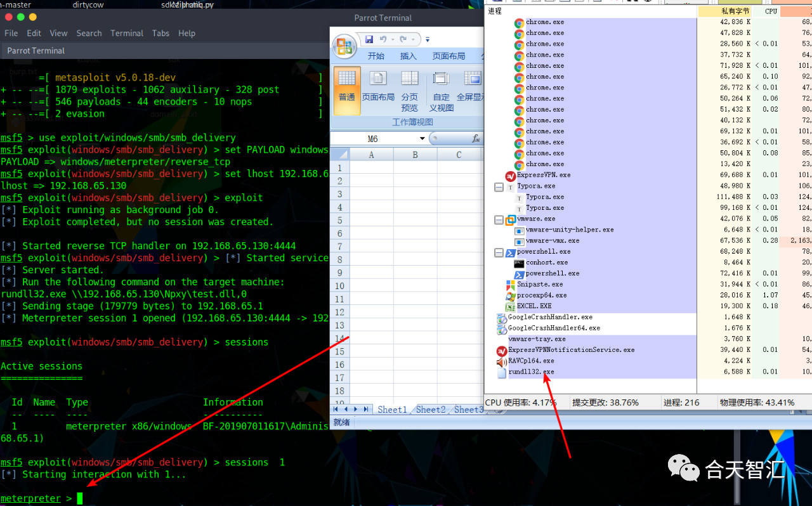Sort by 私有字节 column header
The width and height of the screenshot is (812, 506).
click(x=724, y=11)
